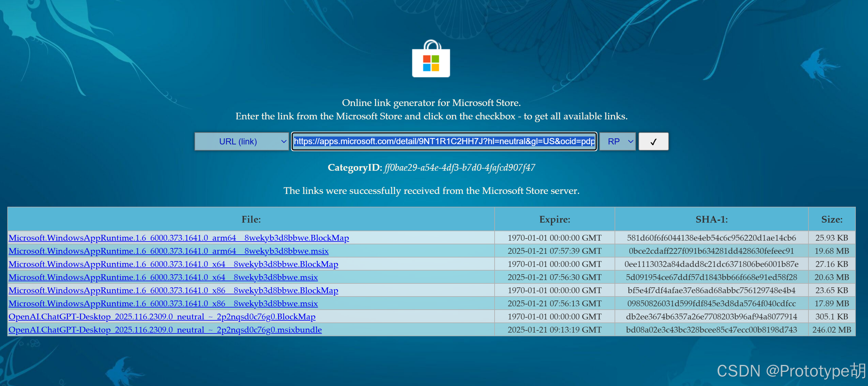Click the 25.93 KB size cell
Image resolution: width=868 pixels, height=386 pixels.
coord(832,238)
